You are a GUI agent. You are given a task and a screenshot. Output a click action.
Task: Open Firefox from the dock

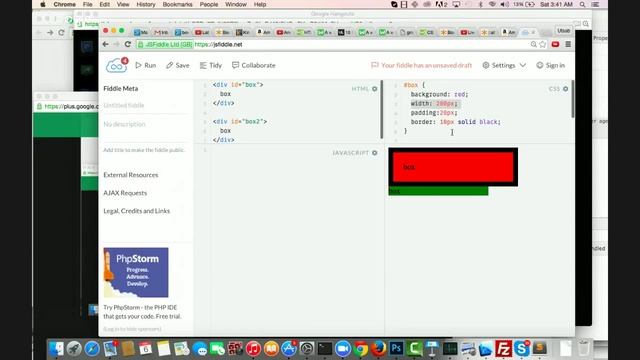pyautogui.click(x=379, y=349)
